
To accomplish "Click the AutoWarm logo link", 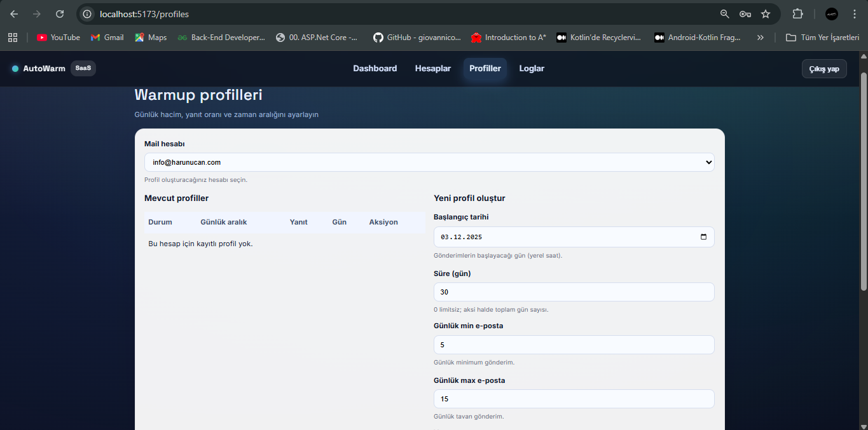I will pyautogui.click(x=44, y=69).
